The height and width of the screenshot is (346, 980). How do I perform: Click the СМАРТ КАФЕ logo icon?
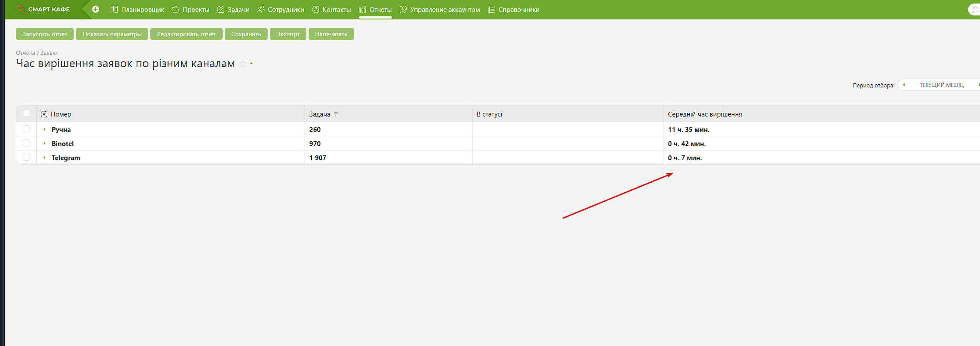19,9
